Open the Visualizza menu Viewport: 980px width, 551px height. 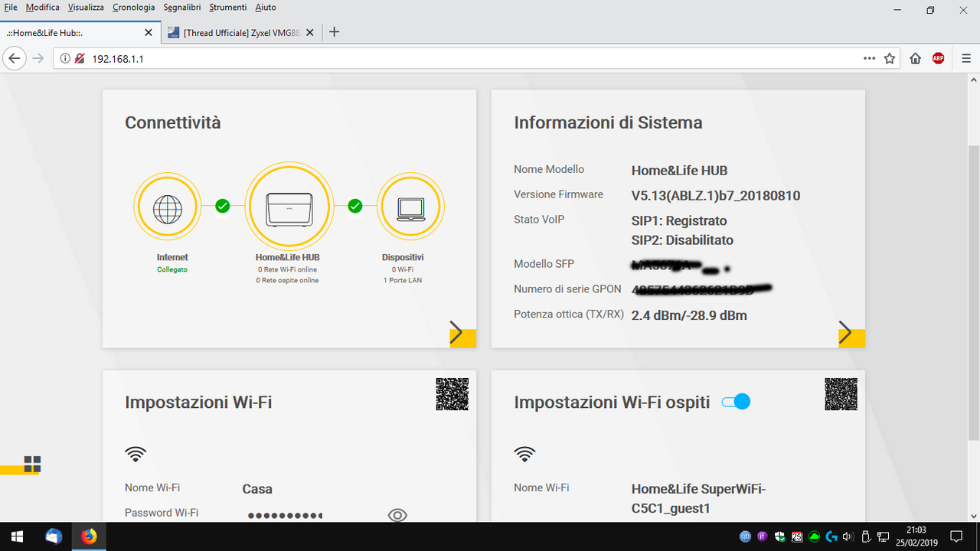[x=86, y=7]
